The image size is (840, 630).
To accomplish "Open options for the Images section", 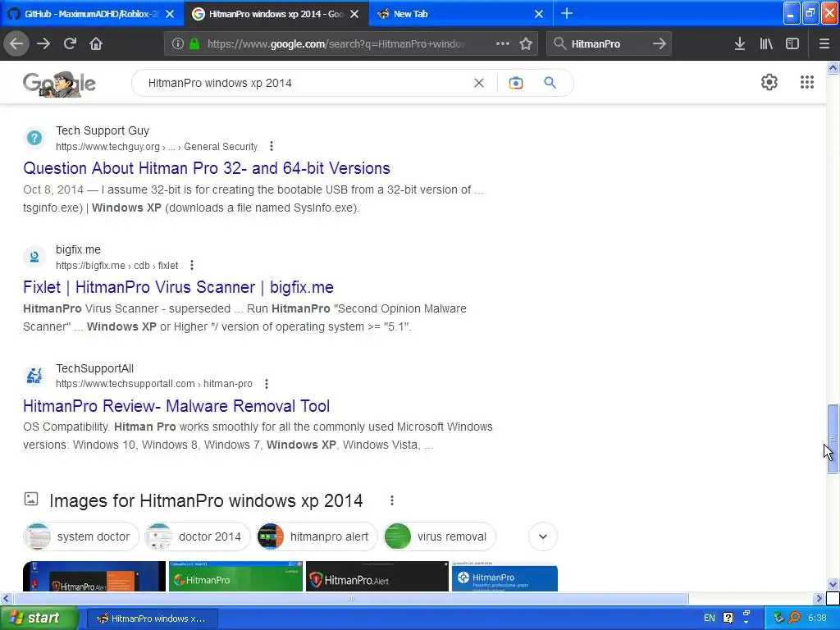I will coord(392,500).
